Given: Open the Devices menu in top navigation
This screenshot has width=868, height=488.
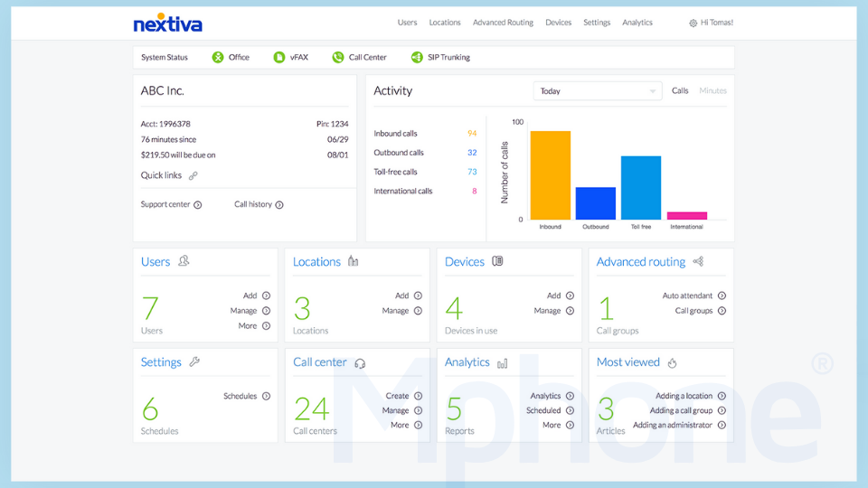Looking at the screenshot, I should (558, 23).
